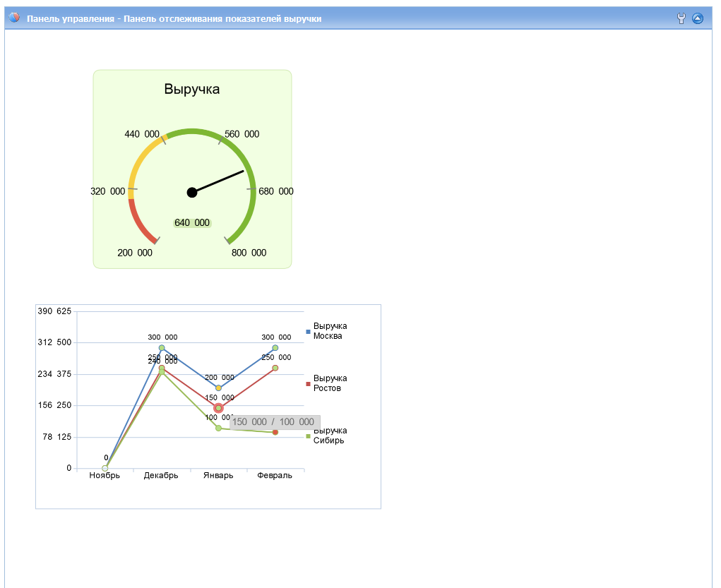
Task: Select the red 'Выручка Ростов' legend swatch
Action: (308, 384)
